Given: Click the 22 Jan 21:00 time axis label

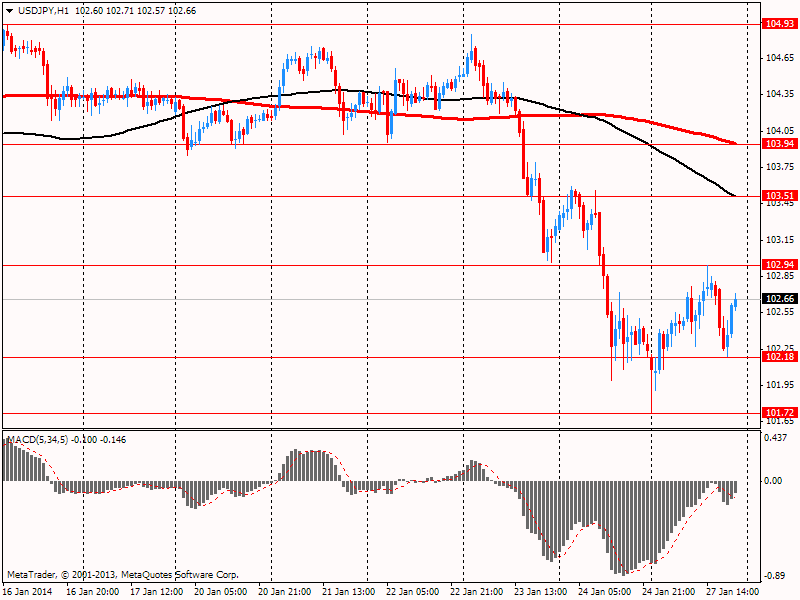Looking at the screenshot, I should [477, 592].
